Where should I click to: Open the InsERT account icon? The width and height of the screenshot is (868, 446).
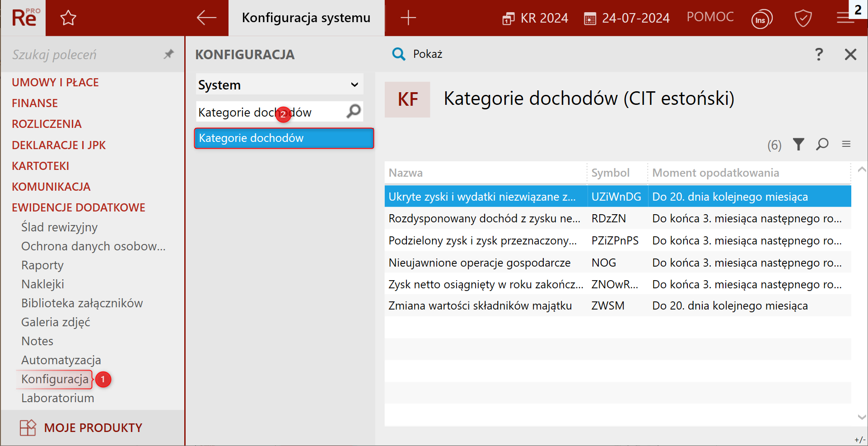point(761,19)
